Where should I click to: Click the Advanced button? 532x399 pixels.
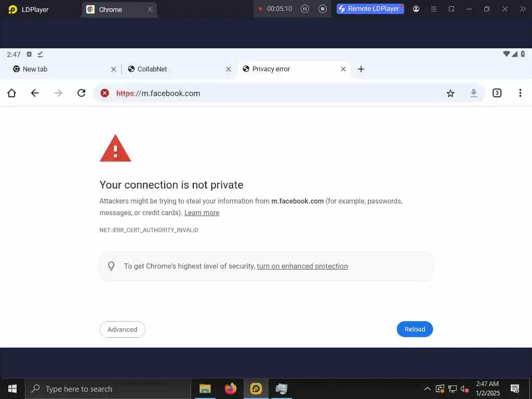pos(122,329)
